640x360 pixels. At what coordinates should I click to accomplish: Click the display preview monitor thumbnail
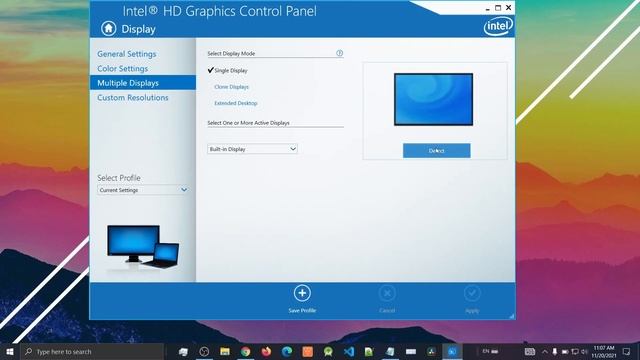click(x=433, y=99)
